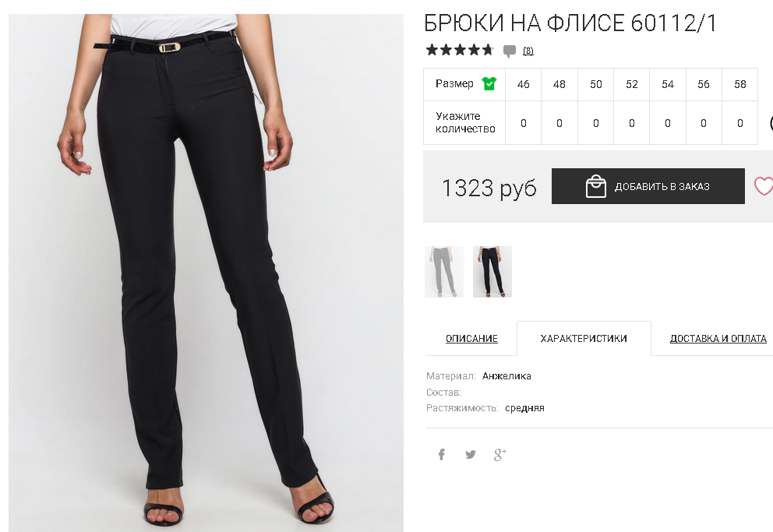Click the quantity field for size 58

(740, 123)
